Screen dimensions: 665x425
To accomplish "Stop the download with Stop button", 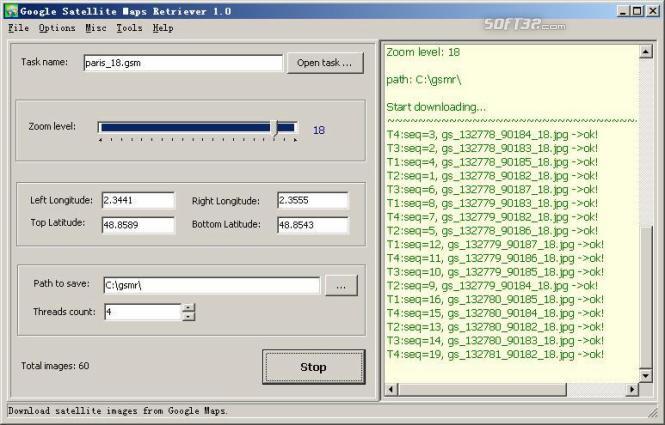I will tap(313, 367).
